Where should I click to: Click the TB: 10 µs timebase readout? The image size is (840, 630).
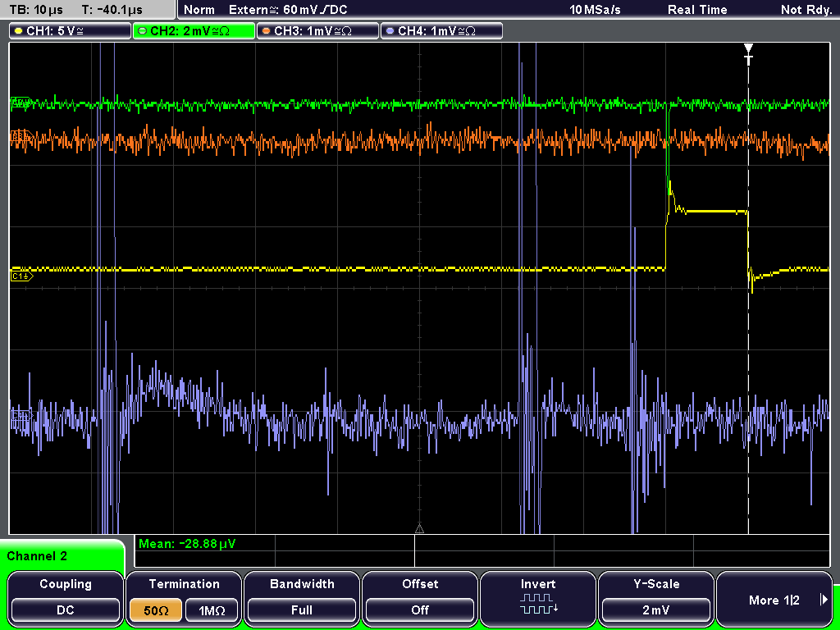pos(36,10)
